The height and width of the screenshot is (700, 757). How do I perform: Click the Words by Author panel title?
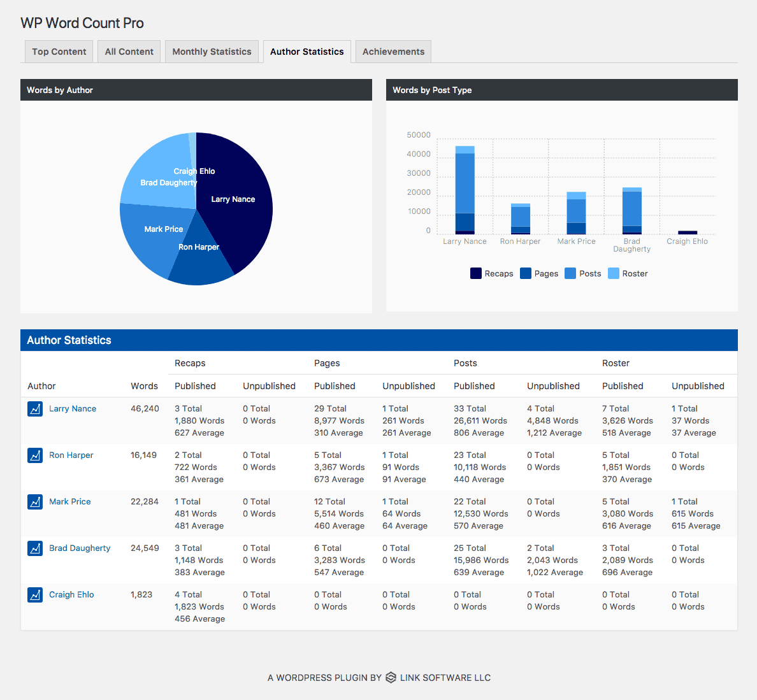60,90
